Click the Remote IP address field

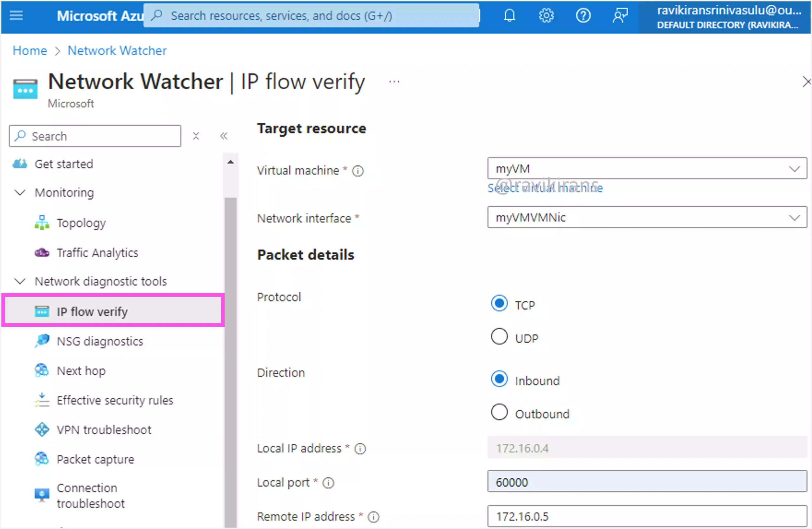[647, 516]
